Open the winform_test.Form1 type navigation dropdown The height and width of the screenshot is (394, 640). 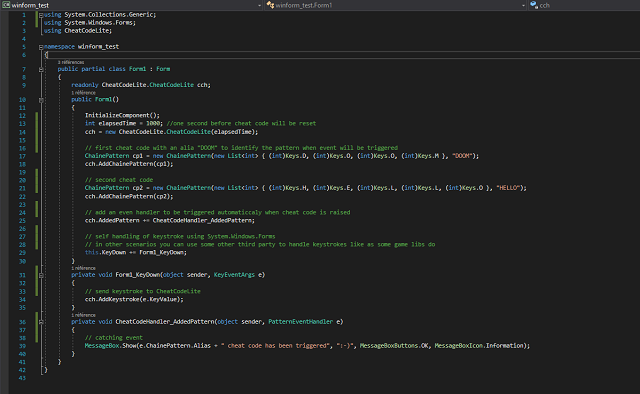pos(523,6)
